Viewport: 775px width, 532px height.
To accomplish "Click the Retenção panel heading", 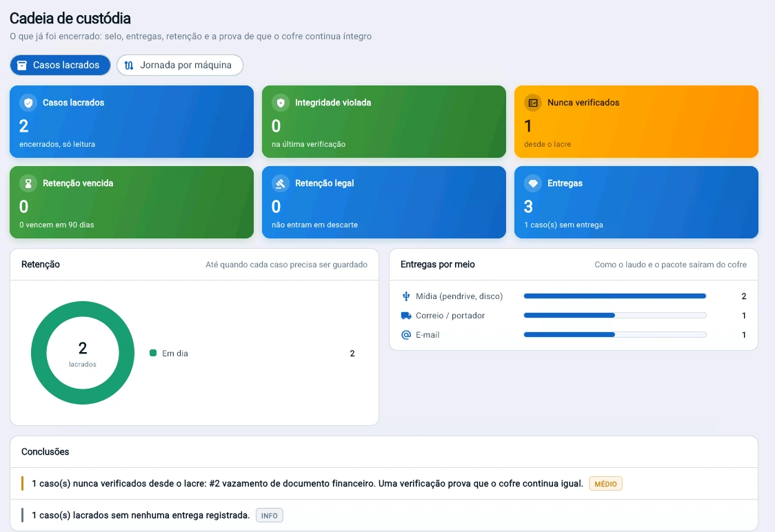I will [41, 264].
